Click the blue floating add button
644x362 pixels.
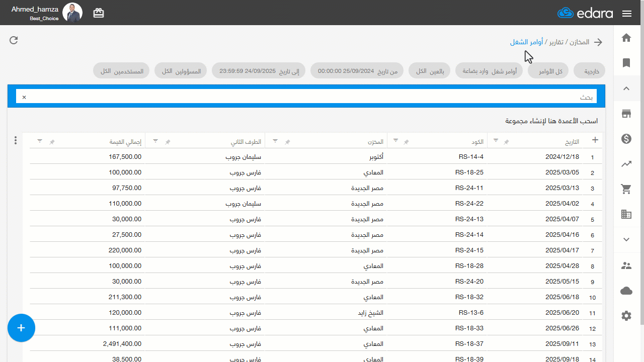[x=21, y=328]
